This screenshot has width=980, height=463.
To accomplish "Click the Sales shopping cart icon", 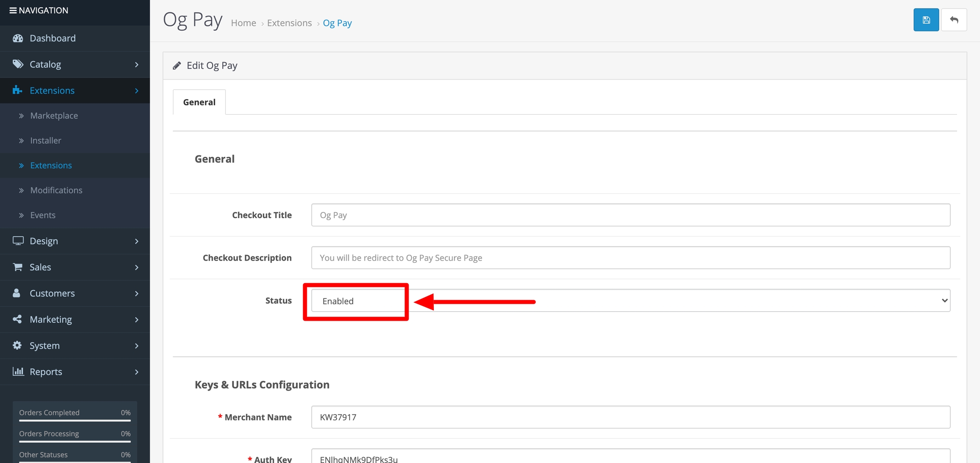I will coord(17,267).
